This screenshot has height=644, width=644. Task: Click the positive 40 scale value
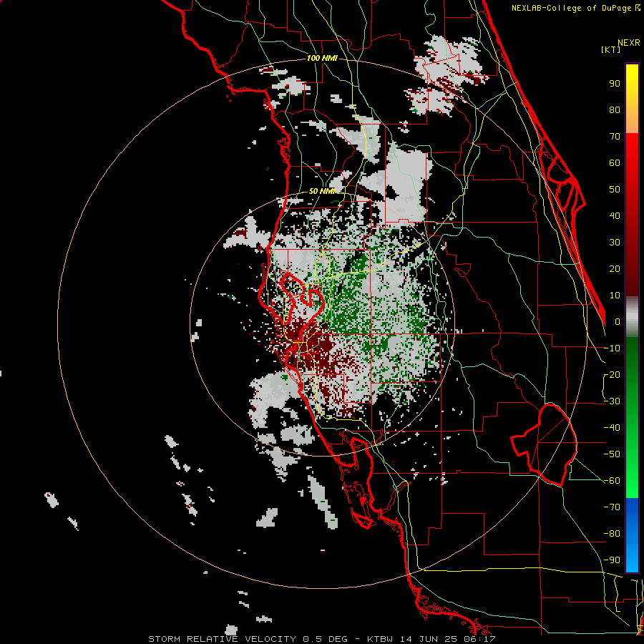coord(615,215)
